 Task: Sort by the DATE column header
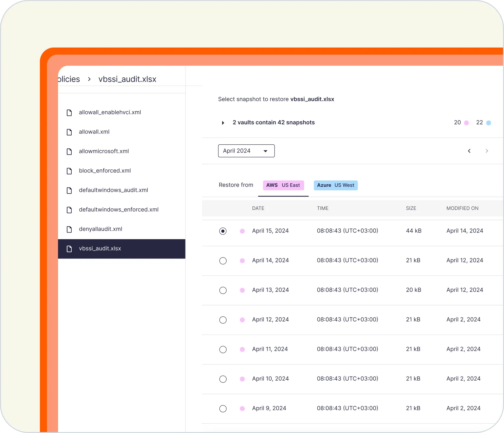pos(258,208)
